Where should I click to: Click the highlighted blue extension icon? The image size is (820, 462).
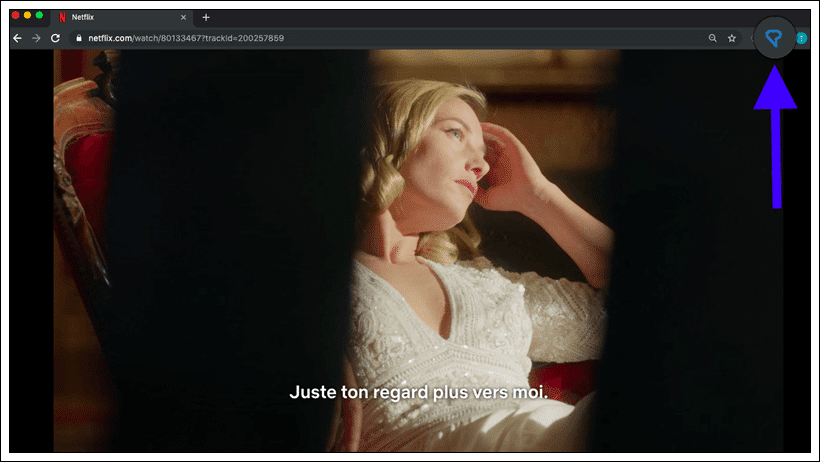[774, 38]
